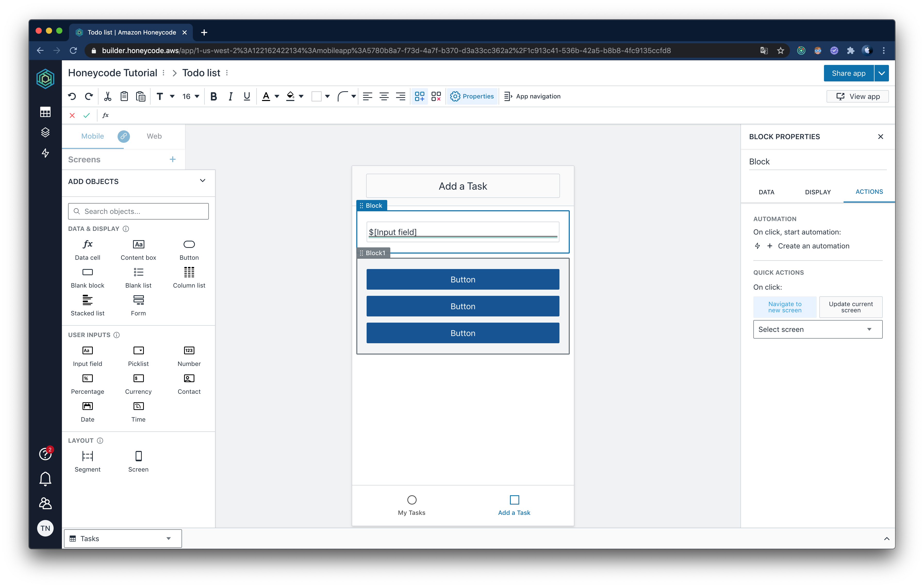This screenshot has width=924, height=587.
Task: Open the font color dropdown arrow
Action: [x=277, y=97]
